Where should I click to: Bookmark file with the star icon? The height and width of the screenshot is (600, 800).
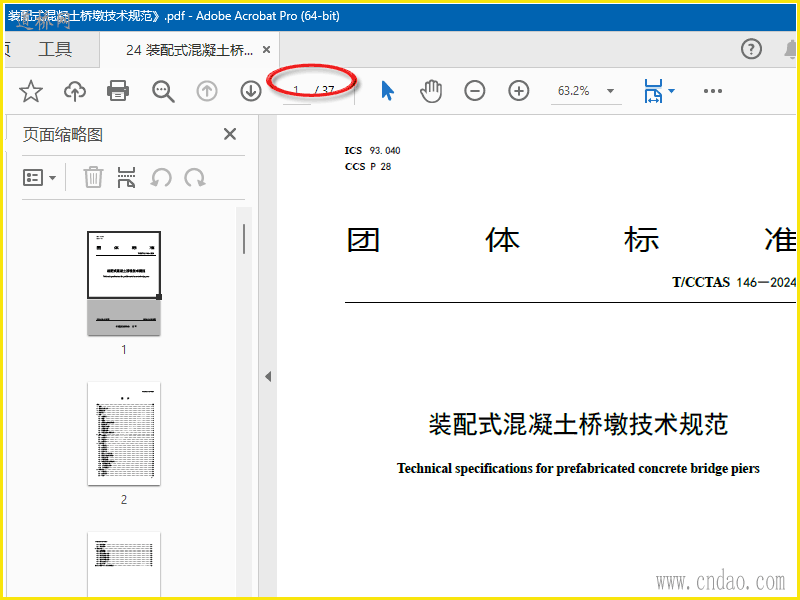coord(31,91)
